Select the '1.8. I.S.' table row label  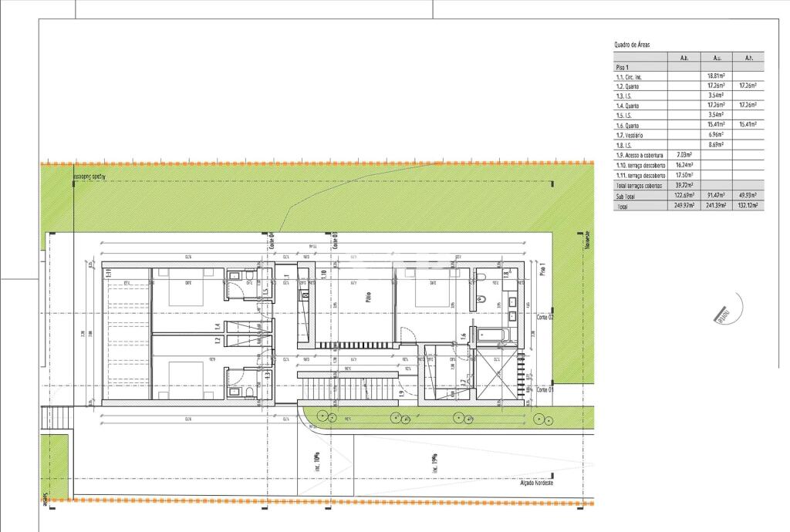(623, 146)
